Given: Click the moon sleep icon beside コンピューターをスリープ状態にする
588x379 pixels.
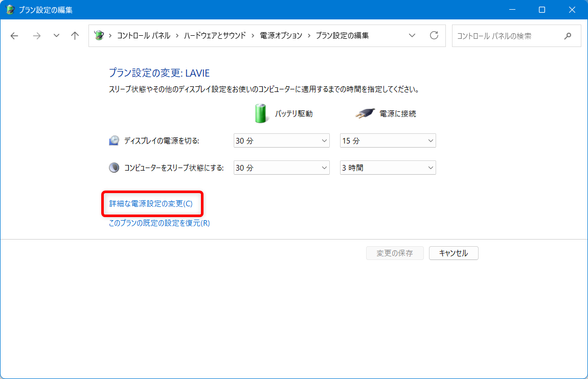Looking at the screenshot, I should coord(114,167).
